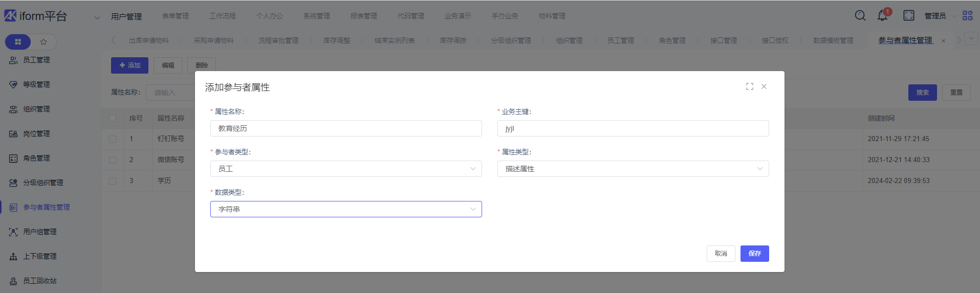Click the search magnifier icon in header
The width and height of the screenshot is (980, 293).
(860, 16)
